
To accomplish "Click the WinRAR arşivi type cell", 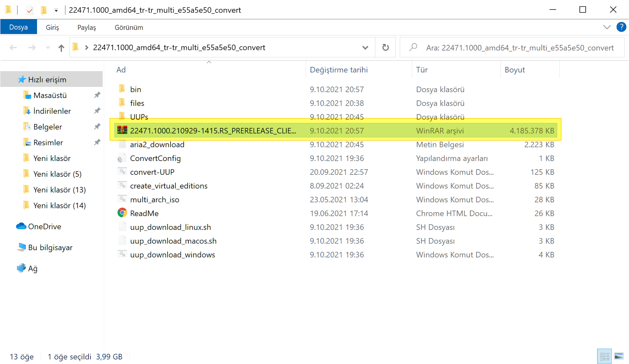I will (x=440, y=131).
